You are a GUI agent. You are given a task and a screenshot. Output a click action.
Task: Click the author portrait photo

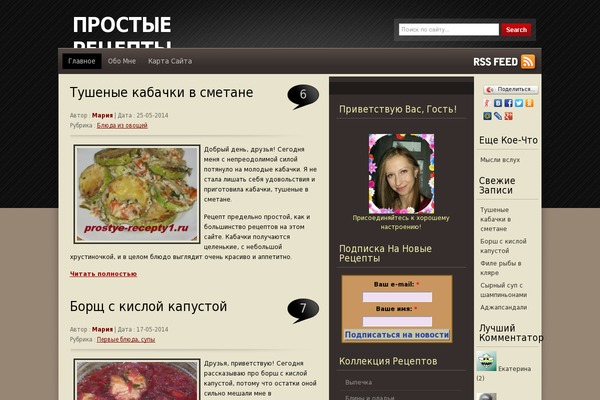click(401, 173)
